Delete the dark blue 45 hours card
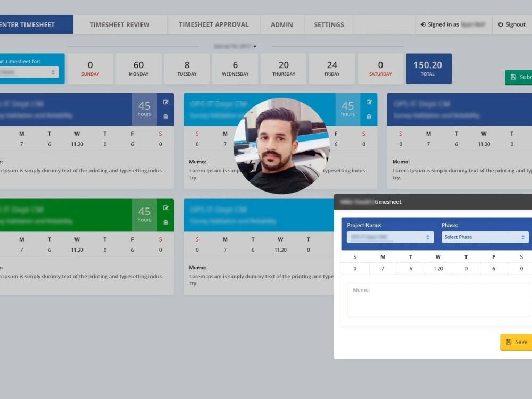Viewport: 532px width, 399px height. [x=165, y=117]
